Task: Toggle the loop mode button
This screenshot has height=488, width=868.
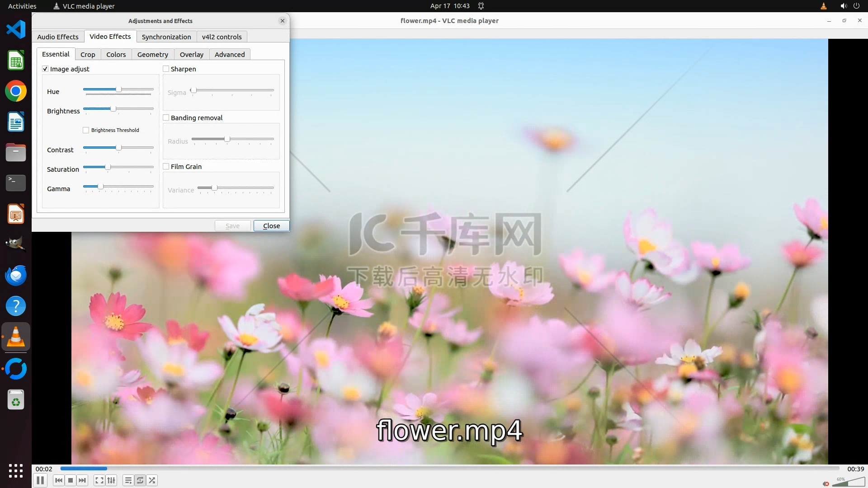Action: (140, 480)
